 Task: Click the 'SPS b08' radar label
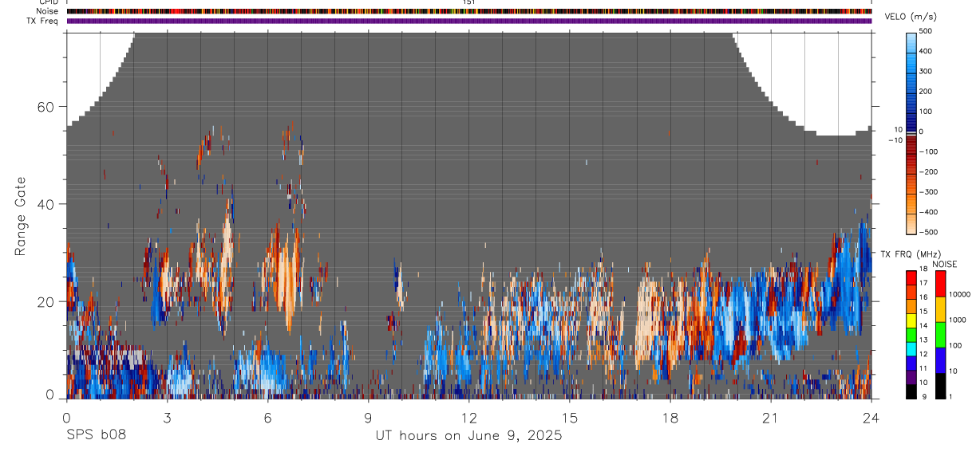[96, 435]
